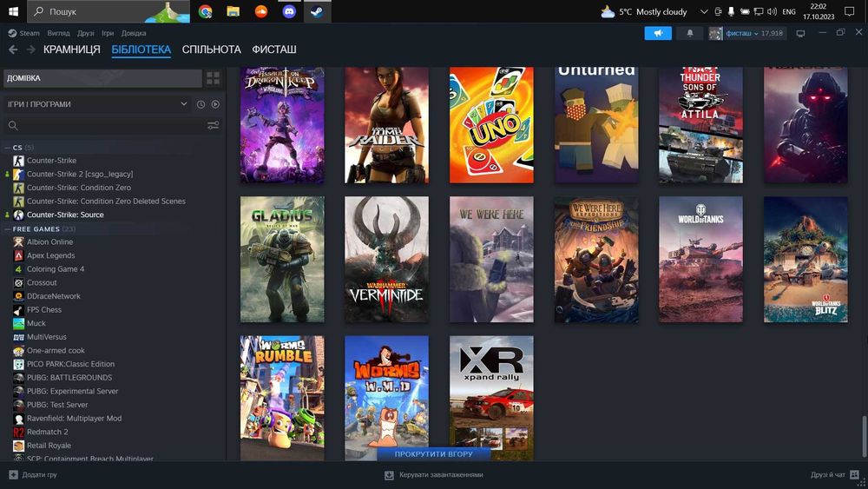The height and width of the screenshot is (489, 868).
Task: Click the Counter-Strike: Source game icon
Action: coord(18,215)
